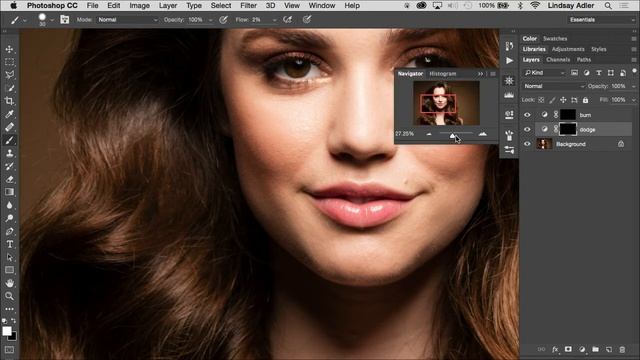Select the Horizontal Type tool
Viewport: 640px width, 360px height.
tap(9, 244)
